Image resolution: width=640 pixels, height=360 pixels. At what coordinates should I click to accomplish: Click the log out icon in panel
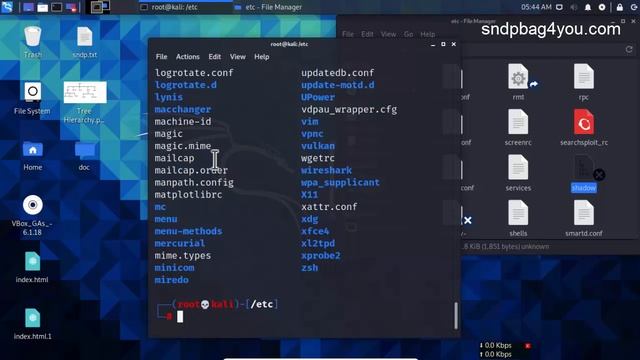pyautogui.click(x=634, y=7)
